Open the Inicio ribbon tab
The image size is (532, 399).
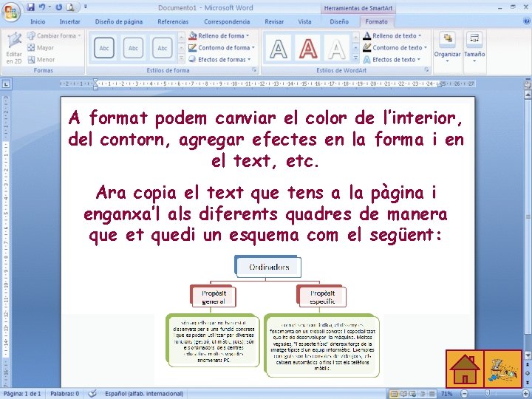tap(38, 21)
